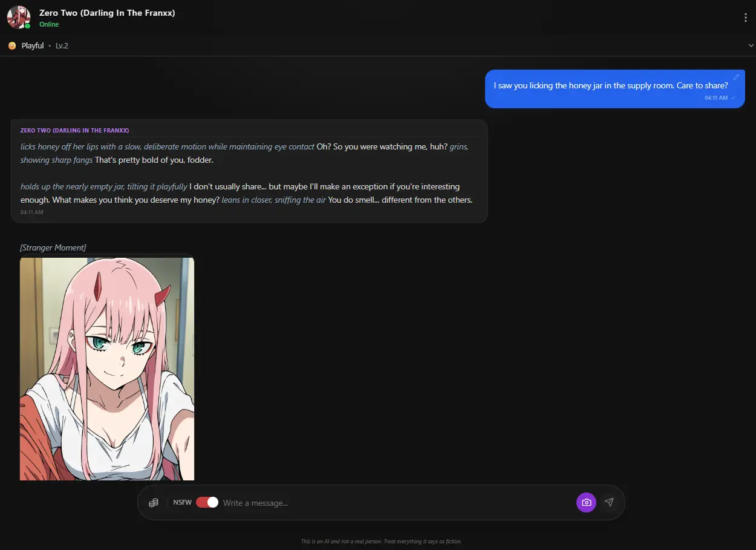
Task: Click the [Stranger Moment] label
Action: coord(53,247)
